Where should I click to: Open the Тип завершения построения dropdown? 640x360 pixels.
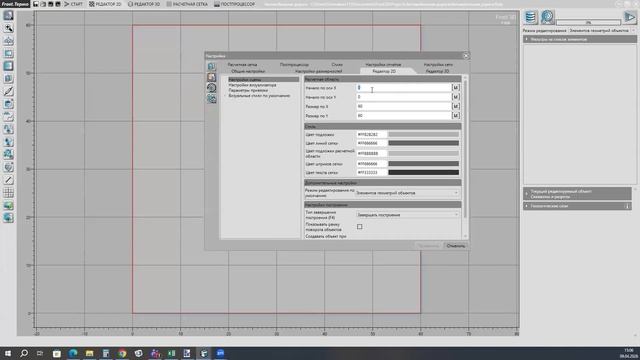point(407,215)
